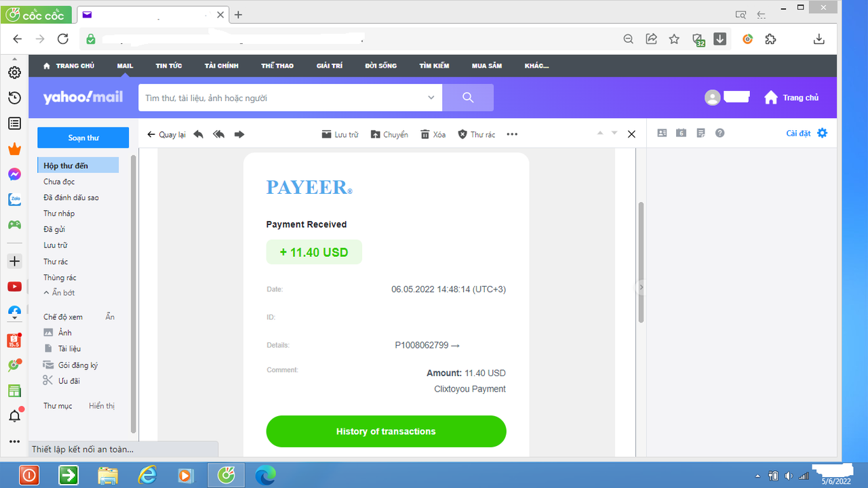Click the email body vertical scrollbar
Viewport: 868px width, 488px height.
[x=641, y=262]
